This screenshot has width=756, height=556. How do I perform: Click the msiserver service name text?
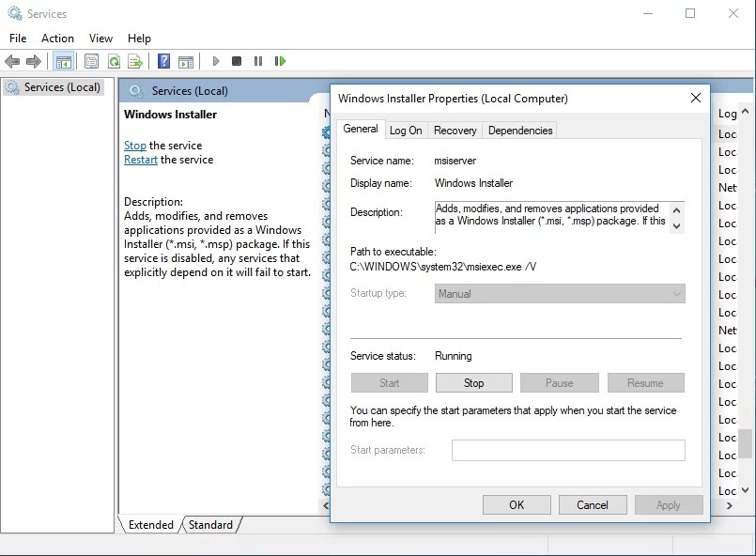click(455, 161)
